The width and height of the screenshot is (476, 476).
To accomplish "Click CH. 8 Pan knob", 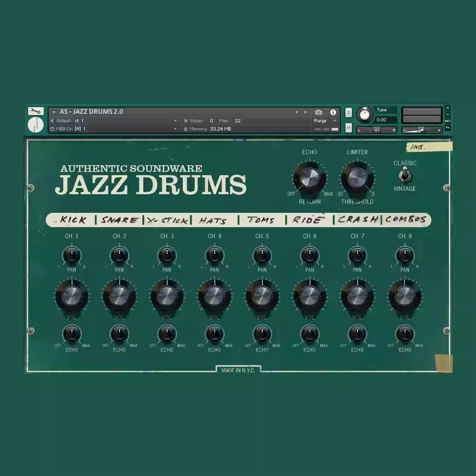I will 405,255.
